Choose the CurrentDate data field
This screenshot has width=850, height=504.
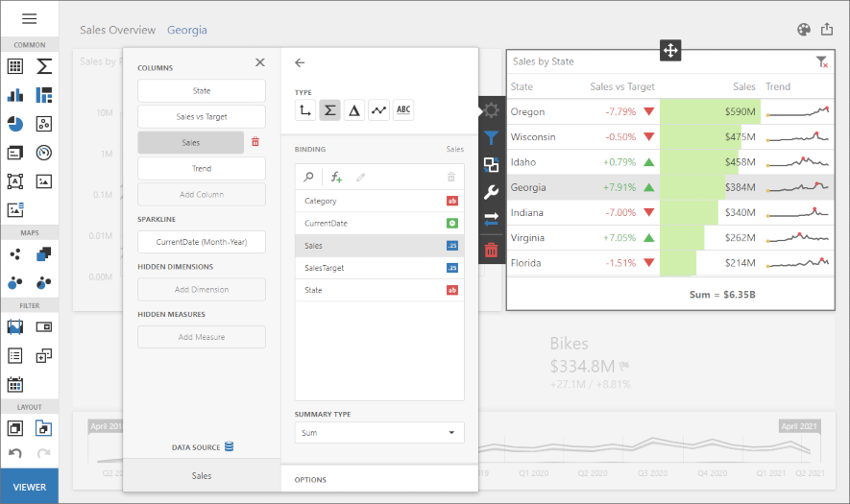pos(379,224)
